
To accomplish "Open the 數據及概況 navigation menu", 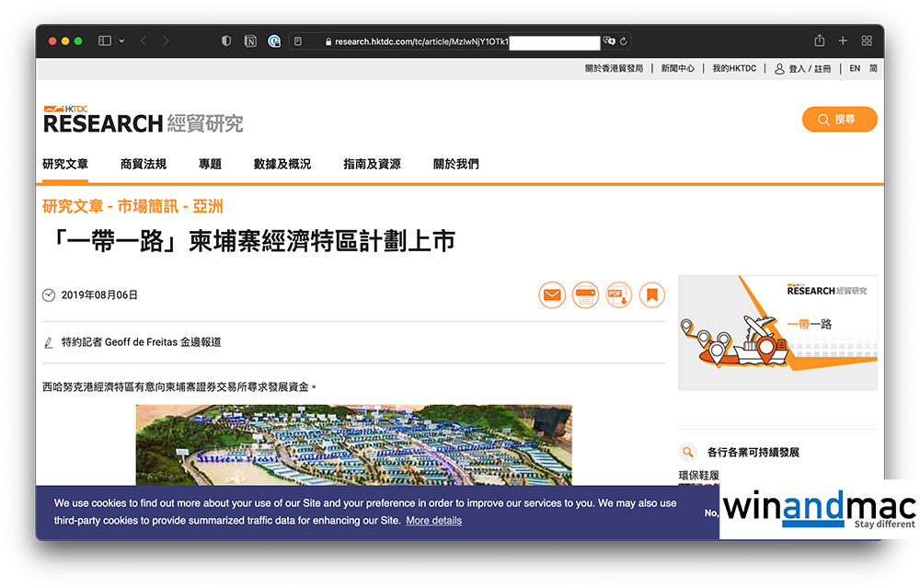I will pos(282,165).
